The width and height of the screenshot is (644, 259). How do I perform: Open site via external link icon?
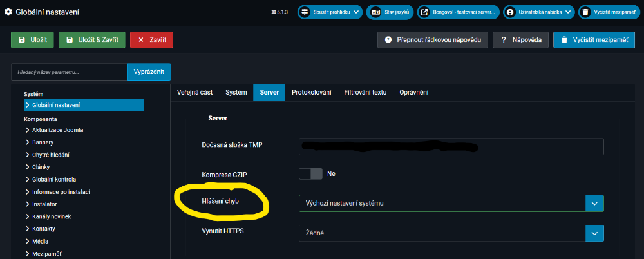click(425, 12)
